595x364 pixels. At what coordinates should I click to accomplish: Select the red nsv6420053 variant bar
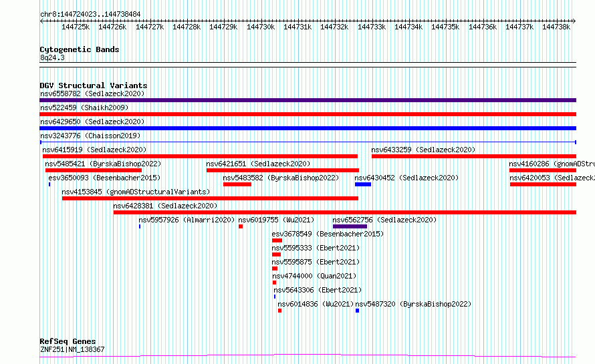(x=543, y=184)
